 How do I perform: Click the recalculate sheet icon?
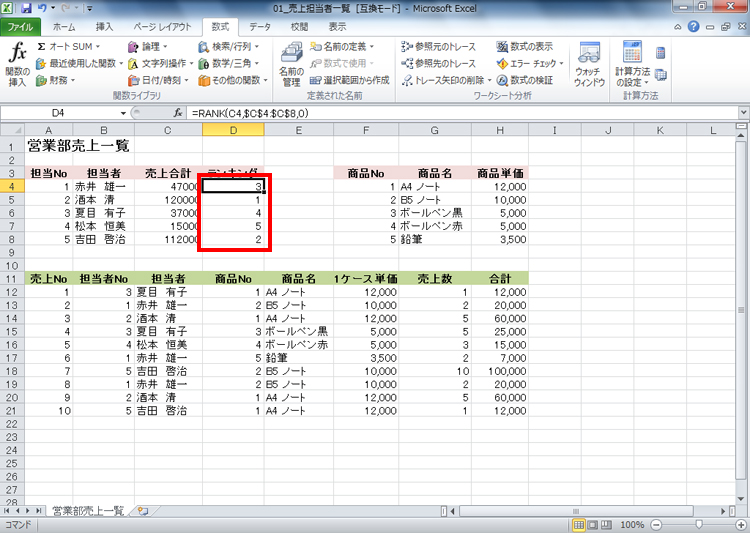point(661,74)
